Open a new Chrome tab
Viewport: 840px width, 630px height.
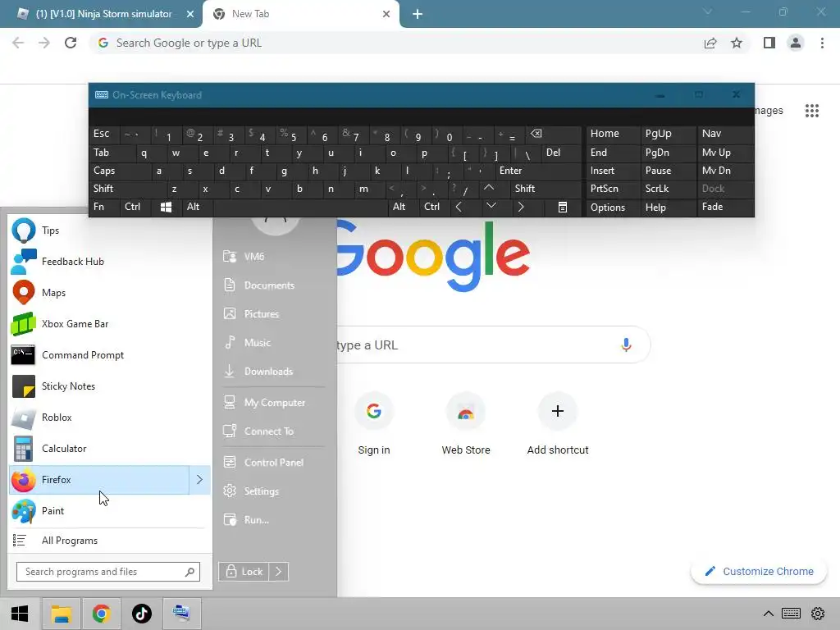(418, 14)
